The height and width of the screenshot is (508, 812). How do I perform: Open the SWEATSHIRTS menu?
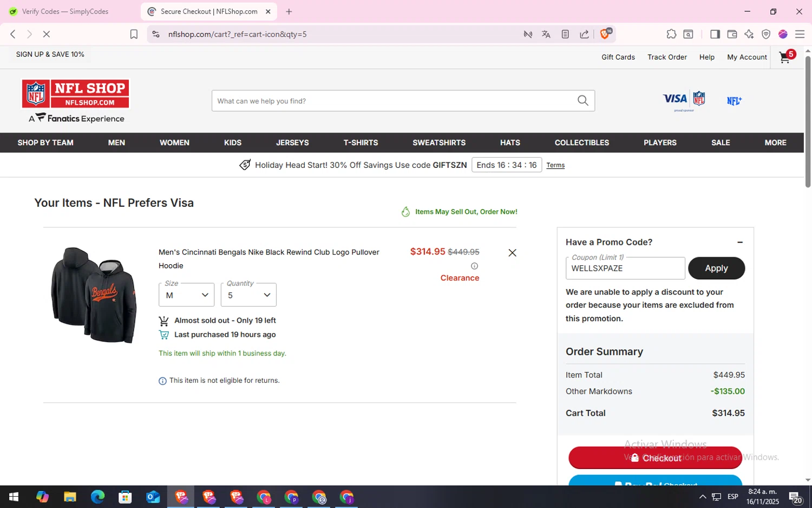[439, 142]
